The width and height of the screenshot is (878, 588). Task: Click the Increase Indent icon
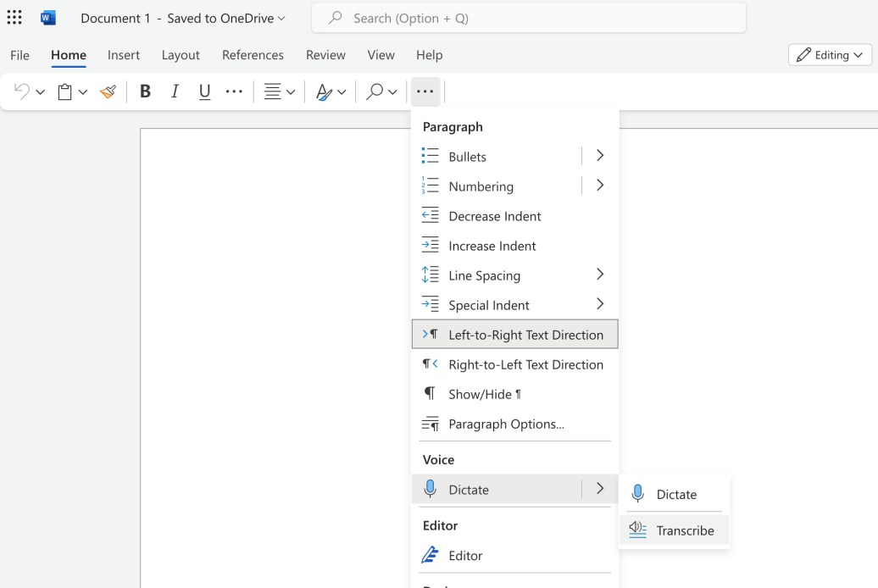pyautogui.click(x=432, y=245)
